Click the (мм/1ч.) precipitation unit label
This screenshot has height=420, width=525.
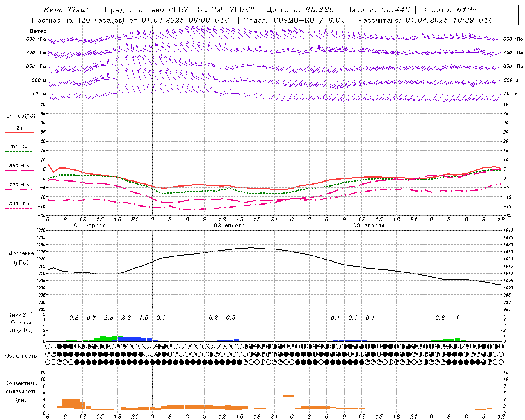pyautogui.click(x=21, y=330)
